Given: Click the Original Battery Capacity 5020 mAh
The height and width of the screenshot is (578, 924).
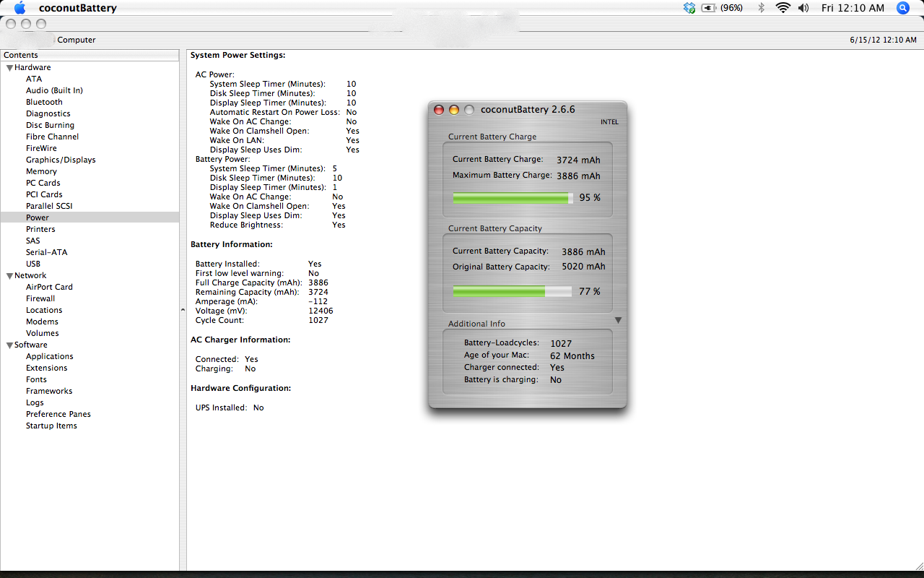Looking at the screenshot, I should pyautogui.click(x=583, y=267).
